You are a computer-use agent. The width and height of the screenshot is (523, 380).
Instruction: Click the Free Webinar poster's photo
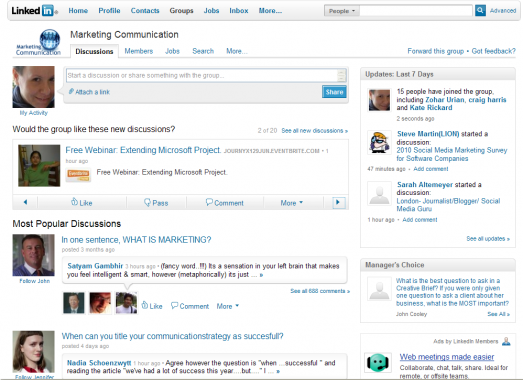[x=39, y=165]
